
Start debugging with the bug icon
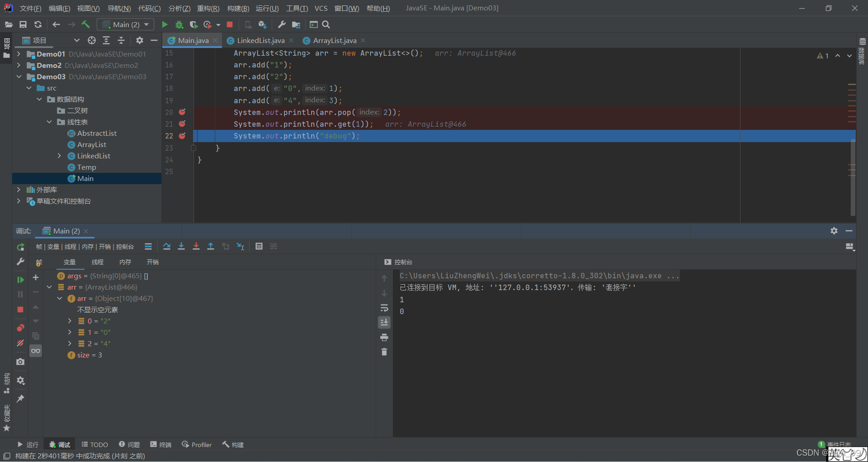(179, 24)
